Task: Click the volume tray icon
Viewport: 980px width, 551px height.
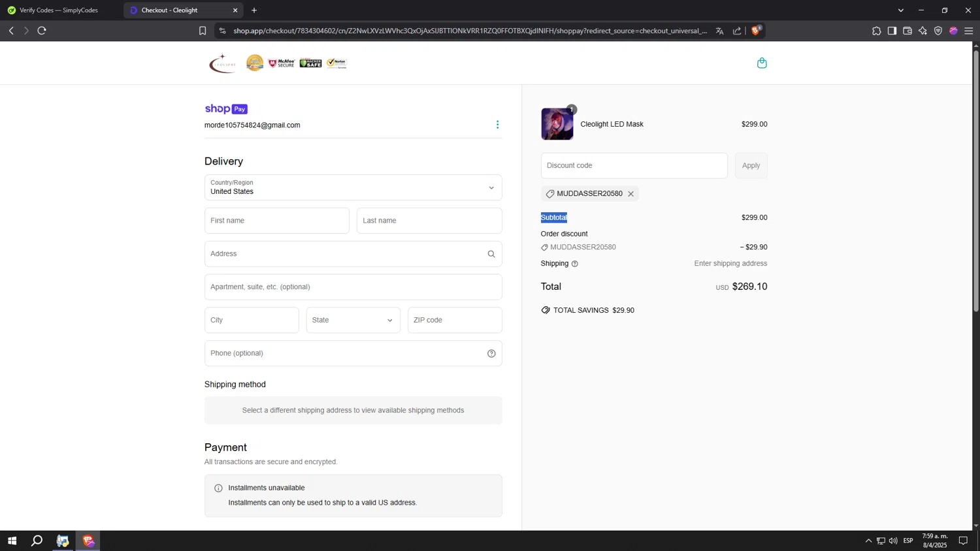Action: pyautogui.click(x=893, y=541)
